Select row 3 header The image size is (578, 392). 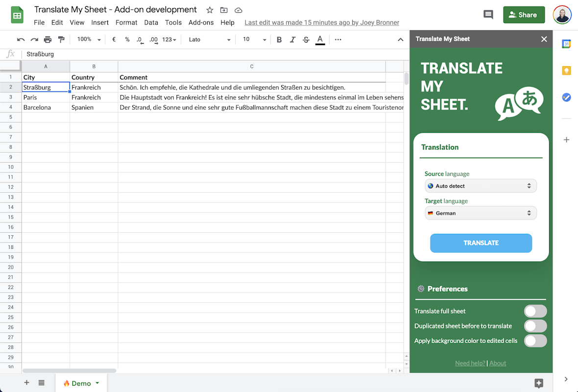coord(11,98)
